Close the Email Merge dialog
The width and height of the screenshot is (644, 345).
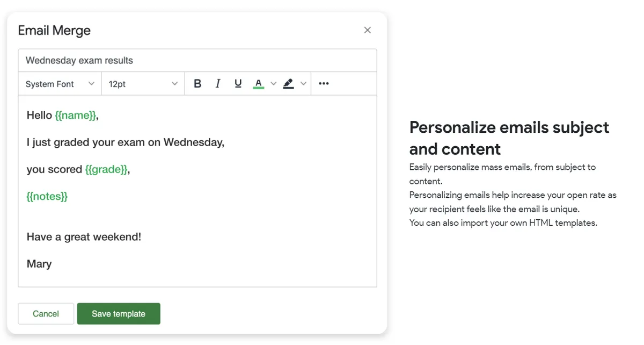click(x=368, y=30)
